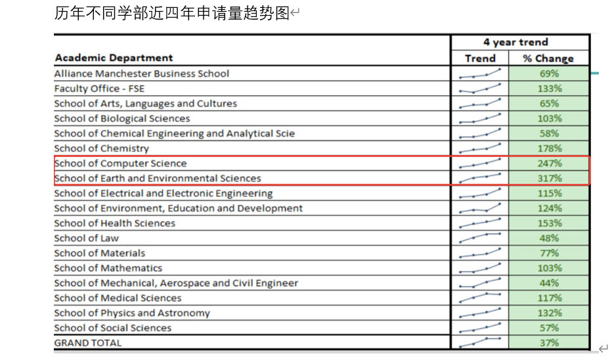Image resolution: width=612 pixels, height=364 pixels.
Task: Select the 'Trend' column header
Action: (x=480, y=58)
